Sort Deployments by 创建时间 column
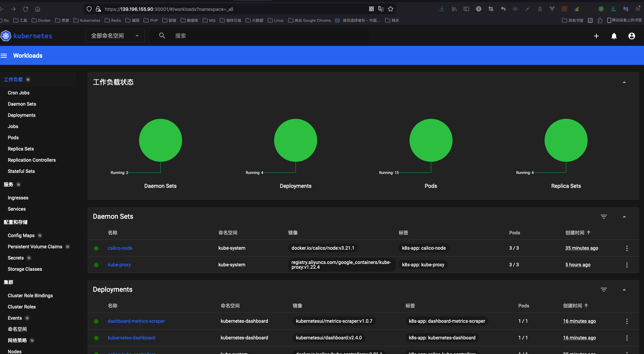This screenshot has width=644, height=354. point(575,306)
